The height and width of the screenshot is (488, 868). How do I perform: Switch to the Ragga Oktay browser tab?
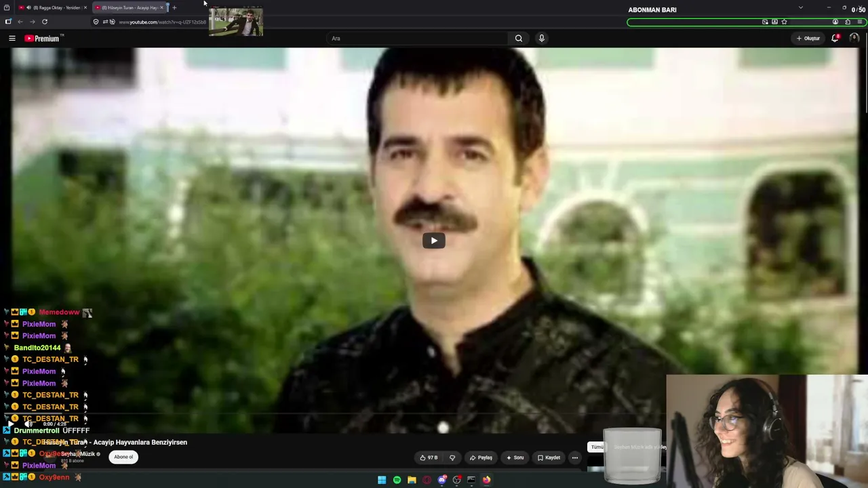click(53, 7)
